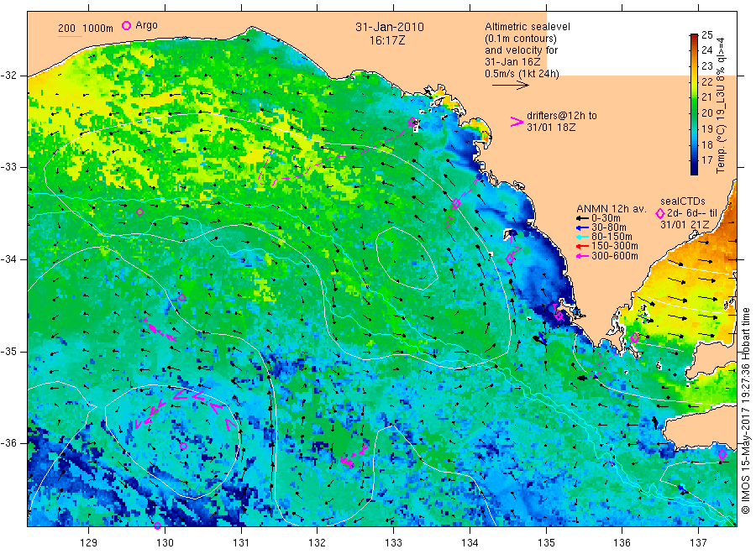Click the "31/01 18Z" drifter time text

(550, 128)
